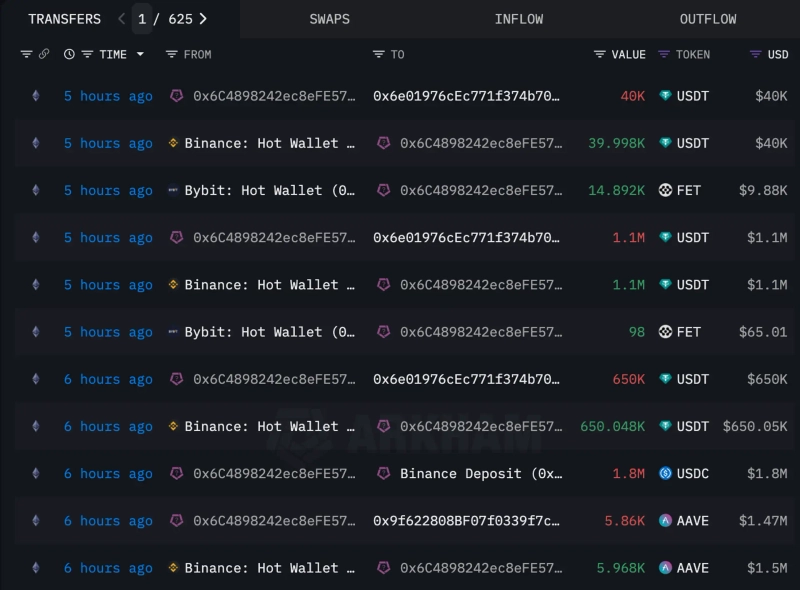Click the TO column filter icon
This screenshot has height=590, width=800.
tap(378, 54)
